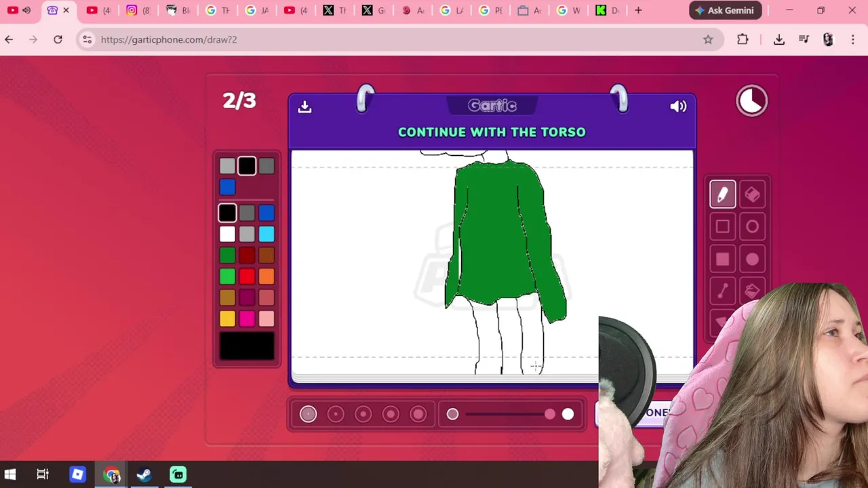The height and width of the screenshot is (488, 868).
Task: Pick the white color swatch
Action: [x=227, y=235]
